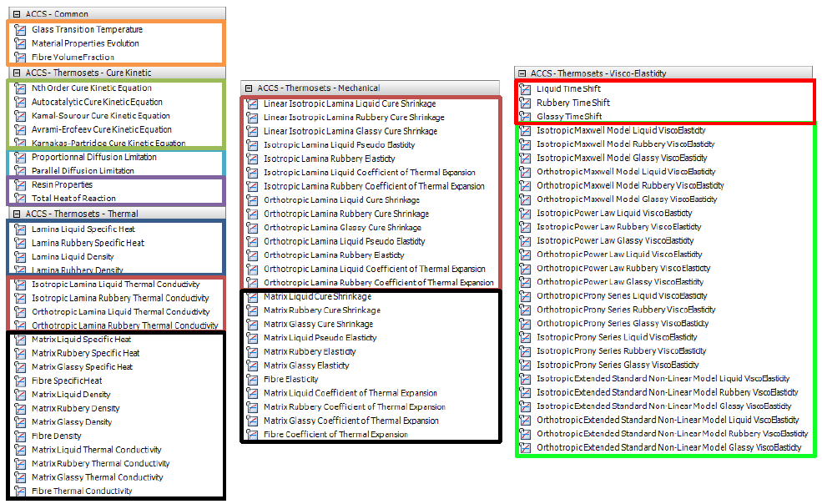822x504 pixels.
Task: Click the icon beside Resin Properties
Action: (x=20, y=184)
